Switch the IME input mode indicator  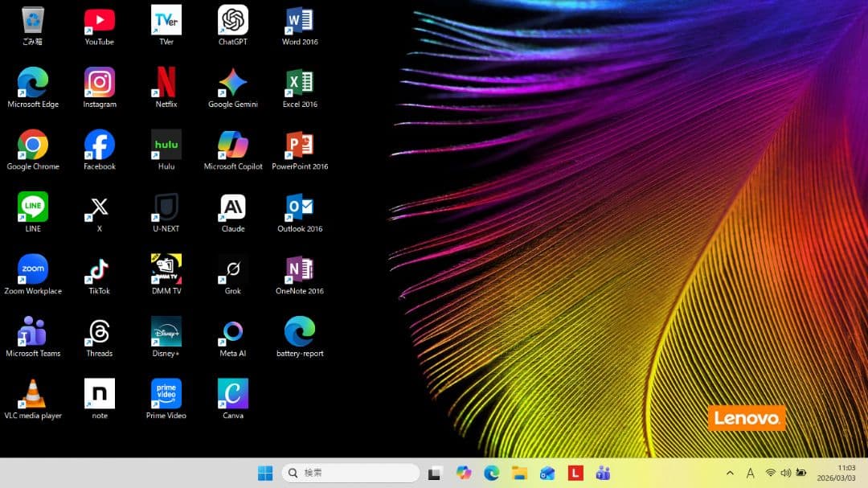pyautogui.click(x=750, y=473)
